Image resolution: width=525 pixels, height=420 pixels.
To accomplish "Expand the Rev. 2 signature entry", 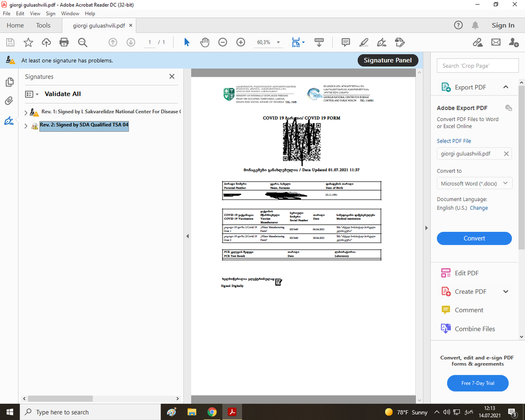I will point(26,126).
